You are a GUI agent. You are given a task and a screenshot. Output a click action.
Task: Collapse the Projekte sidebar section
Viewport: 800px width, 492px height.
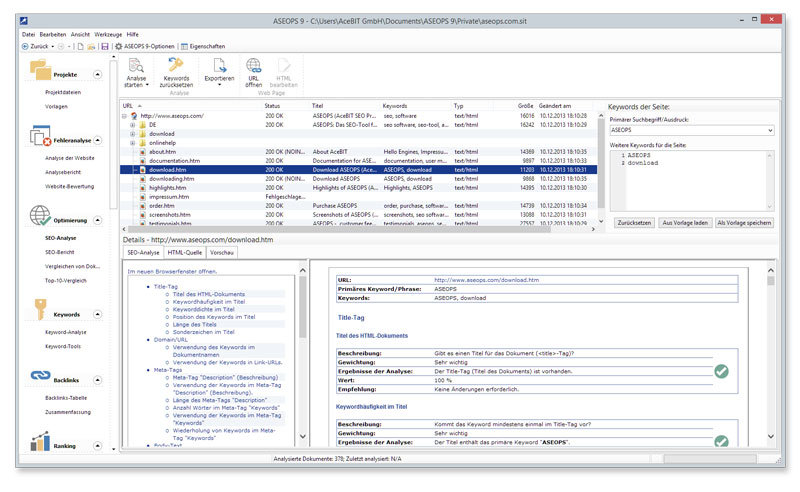(x=97, y=75)
